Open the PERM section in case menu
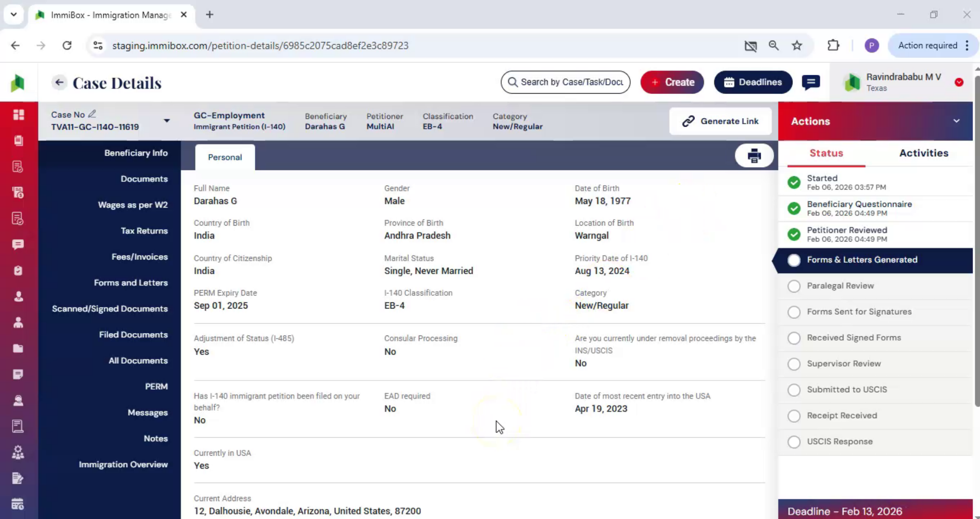Image resolution: width=980 pixels, height=519 pixels. pyautogui.click(x=156, y=387)
